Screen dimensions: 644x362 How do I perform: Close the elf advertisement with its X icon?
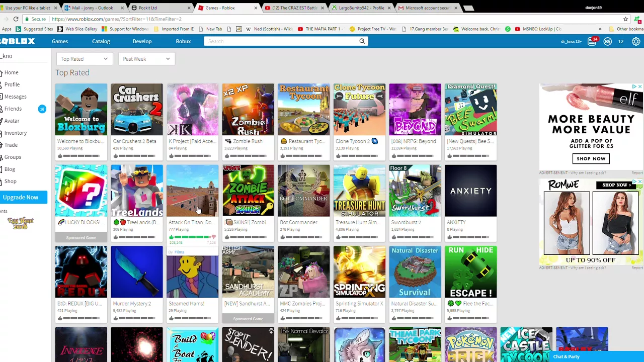(x=639, y=87)
